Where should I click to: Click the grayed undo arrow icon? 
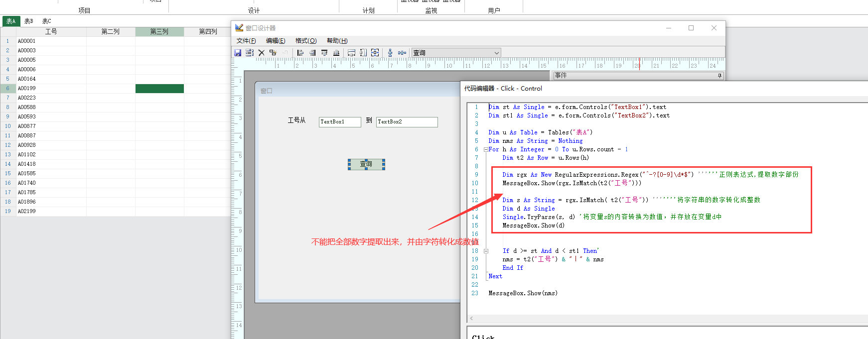click(x=285, y=53)
